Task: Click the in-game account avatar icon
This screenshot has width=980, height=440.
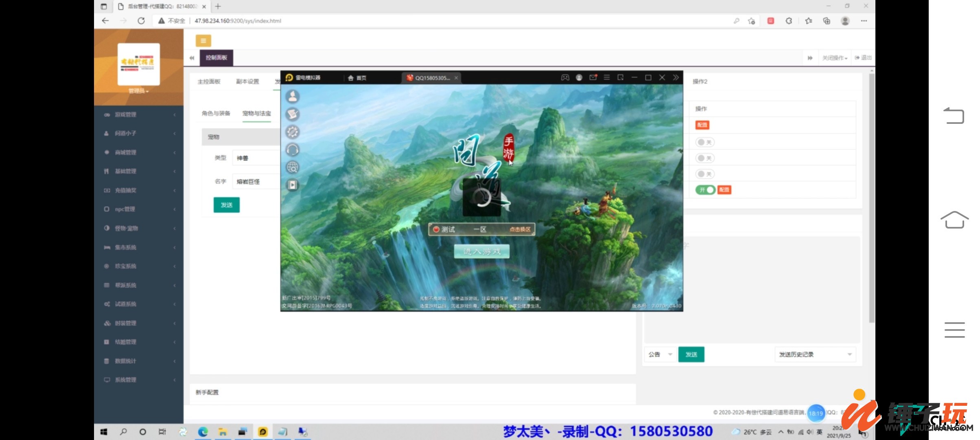Action: (293, 96)
